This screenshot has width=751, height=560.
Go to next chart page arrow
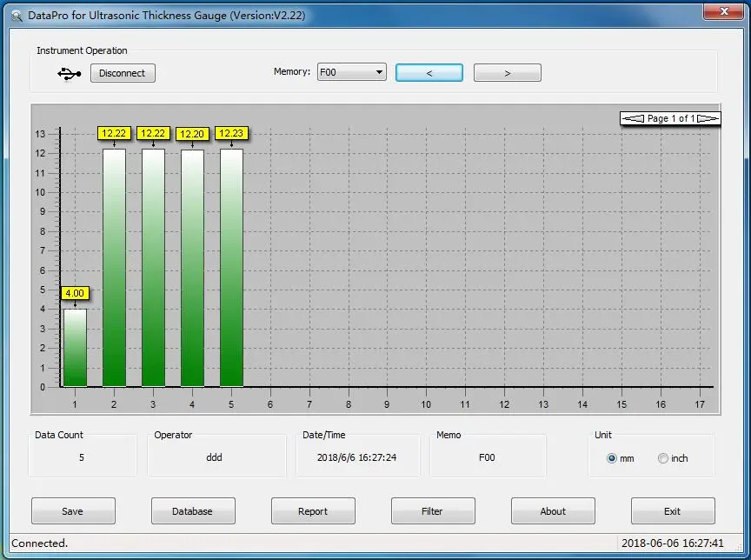click(x=708, y=118)
